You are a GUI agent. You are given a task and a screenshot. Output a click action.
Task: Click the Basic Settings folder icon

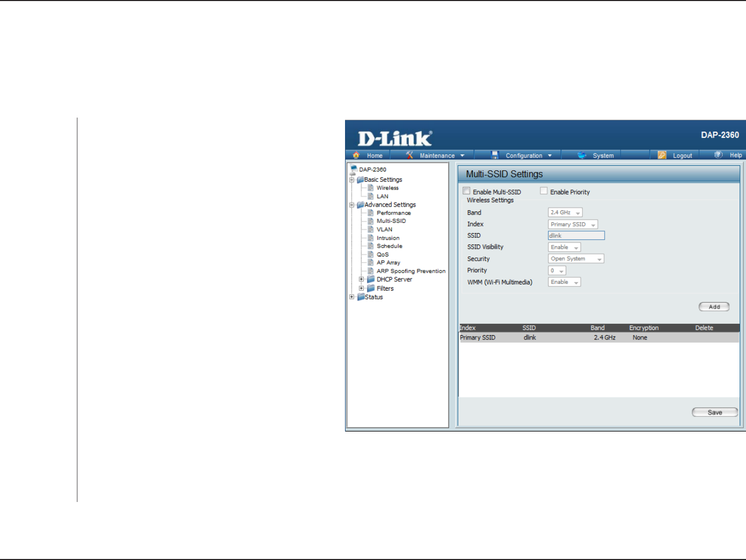[x=361, y=180]
